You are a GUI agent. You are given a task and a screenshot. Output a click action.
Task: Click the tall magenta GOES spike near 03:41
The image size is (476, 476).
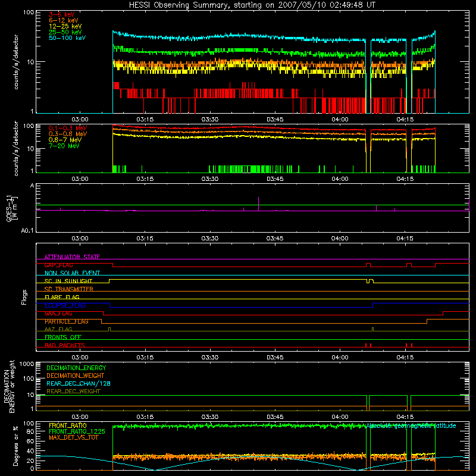click(x=258, y=203)
